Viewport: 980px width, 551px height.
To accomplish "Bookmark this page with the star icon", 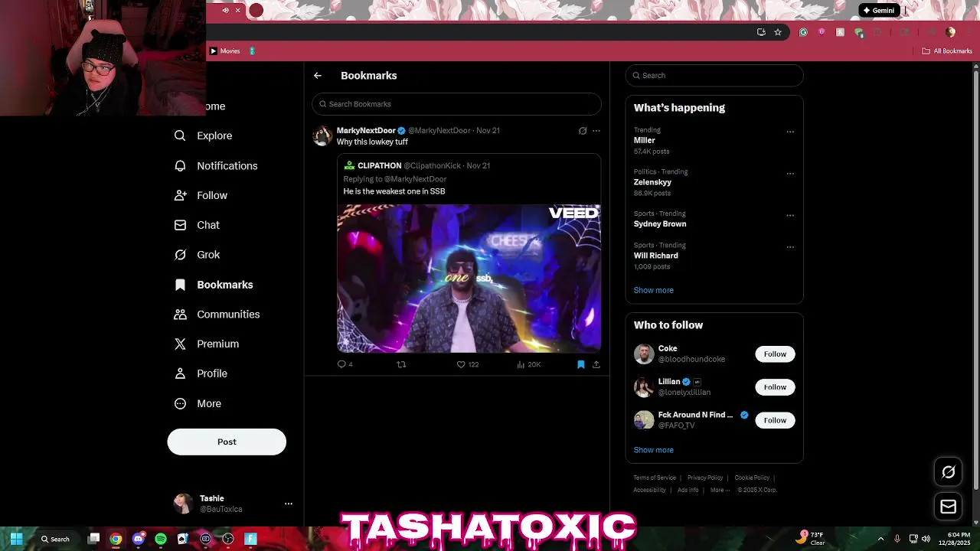I will 778,32.
